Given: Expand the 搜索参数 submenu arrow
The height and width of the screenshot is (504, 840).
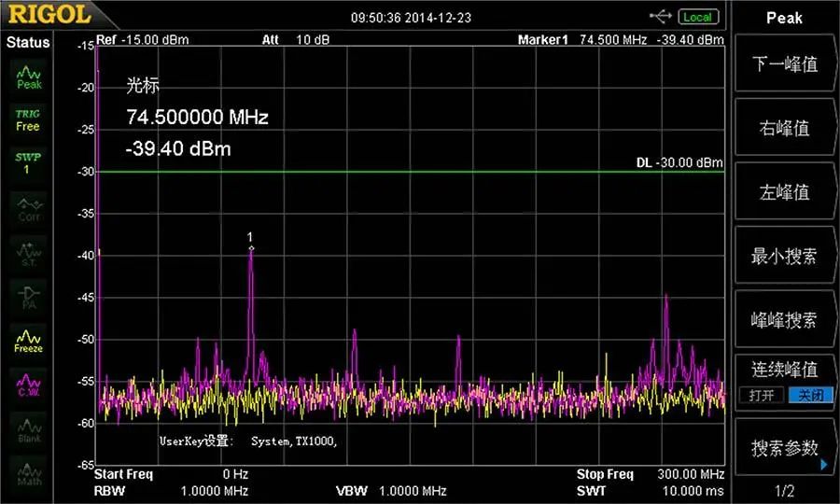Looking at the screenshot, I should [824, 465].
